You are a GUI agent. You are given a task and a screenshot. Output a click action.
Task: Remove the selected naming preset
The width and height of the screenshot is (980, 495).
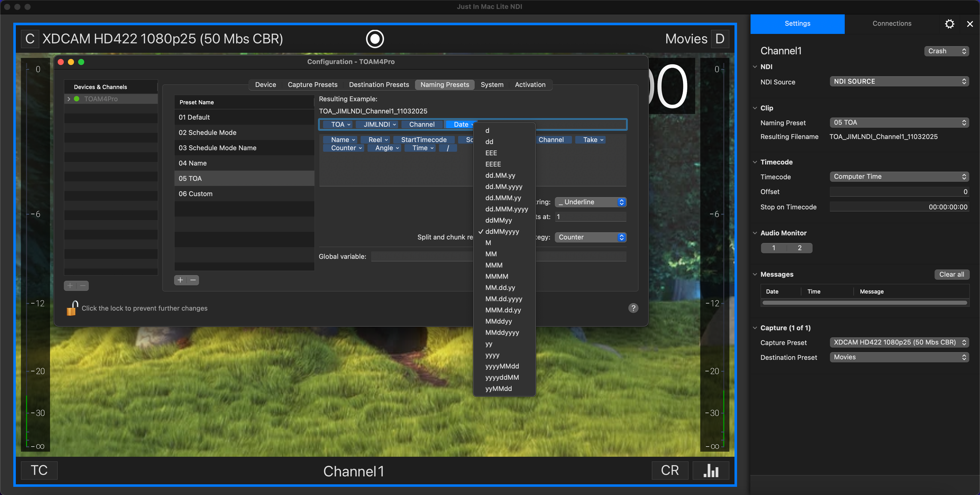pyautogui.click(x=193, y=280)
